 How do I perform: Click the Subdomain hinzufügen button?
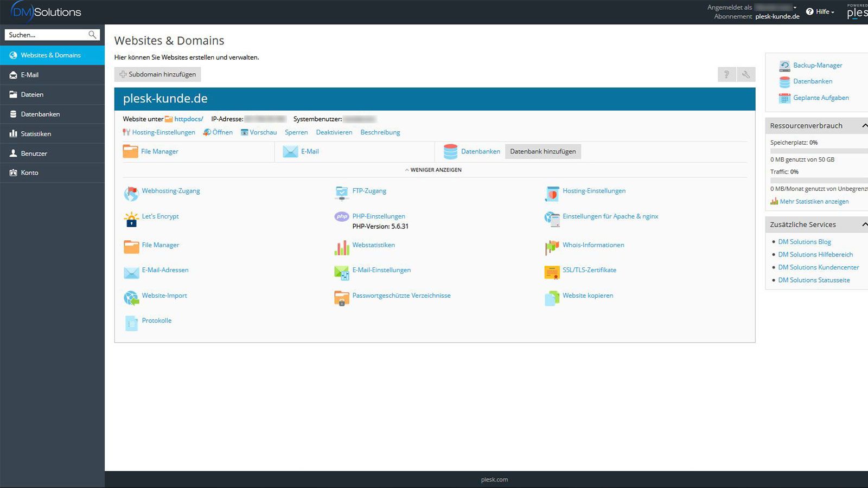157,74
